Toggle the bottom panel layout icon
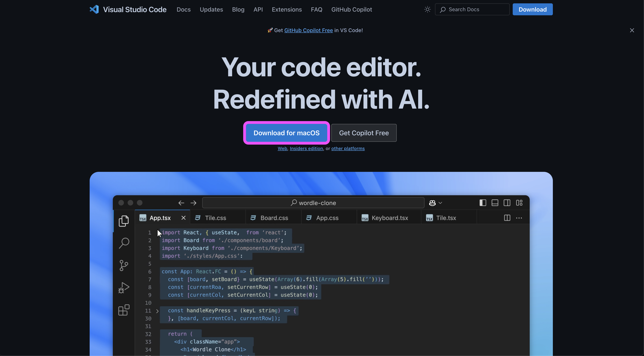This screenshot has height=356, width=644. [495, 203]
